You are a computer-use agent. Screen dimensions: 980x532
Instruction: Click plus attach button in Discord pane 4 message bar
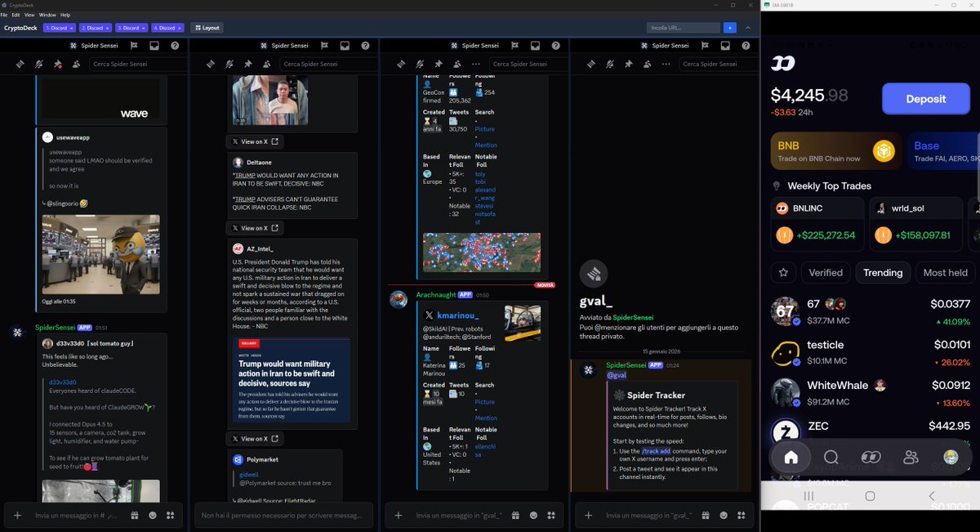tap(589, 516)
